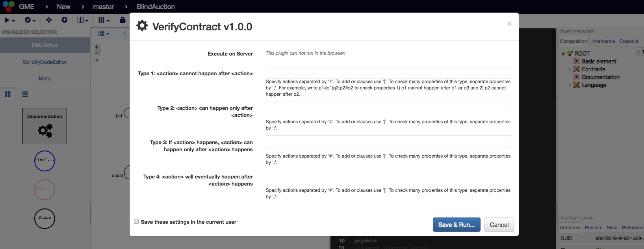Zoom in with the plus button

[97, 47]
